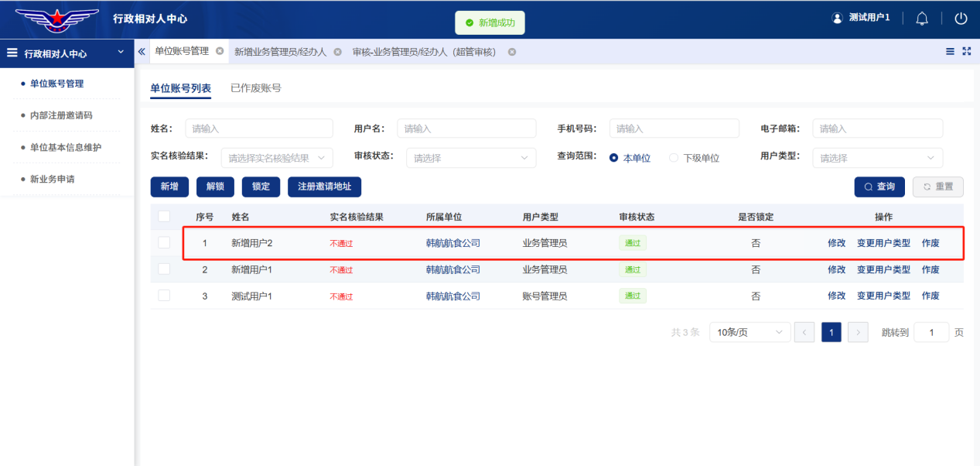Focus the 电子邮箱 input field

[878, 128]
